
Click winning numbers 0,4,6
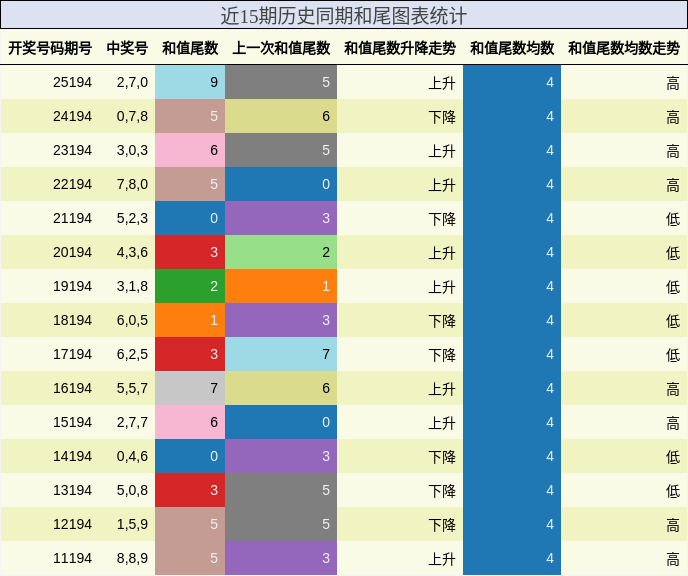point(132,456)
